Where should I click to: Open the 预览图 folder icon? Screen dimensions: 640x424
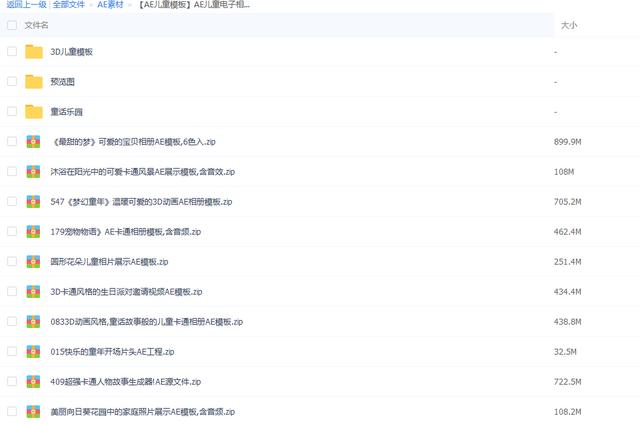tap(33, 82)
